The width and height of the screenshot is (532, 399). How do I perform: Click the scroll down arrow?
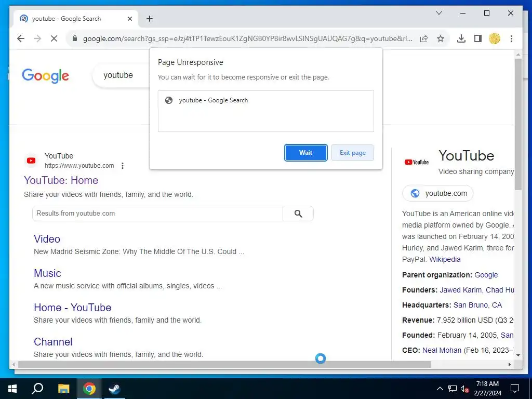click(x=518, y=355)
